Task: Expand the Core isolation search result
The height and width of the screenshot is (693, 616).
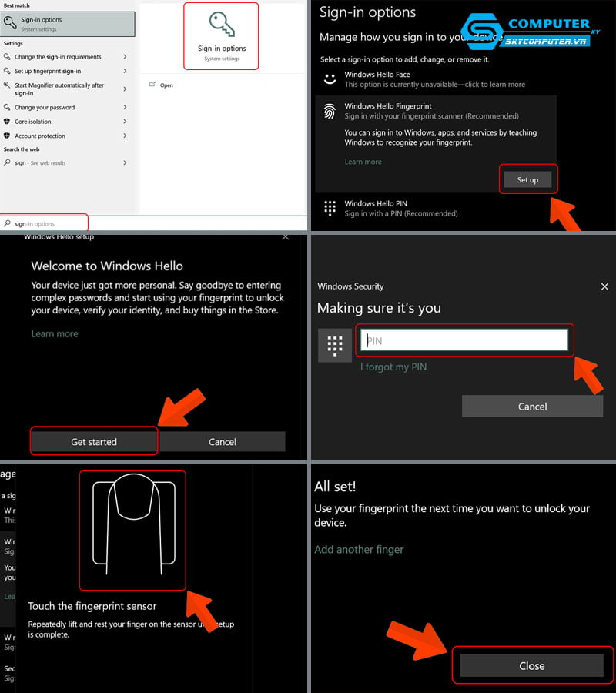Action: pyautogui.click(x=125, y=122)
